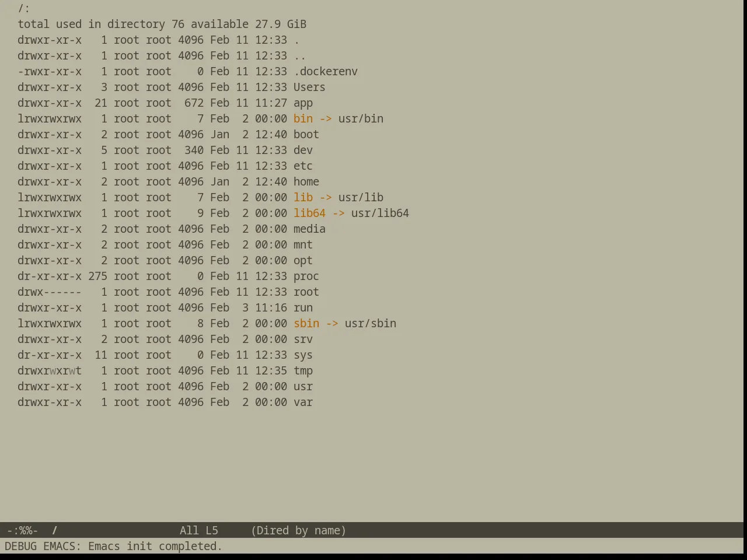
Task: Follow the bin symlink entry
Action: coord(303,118)
